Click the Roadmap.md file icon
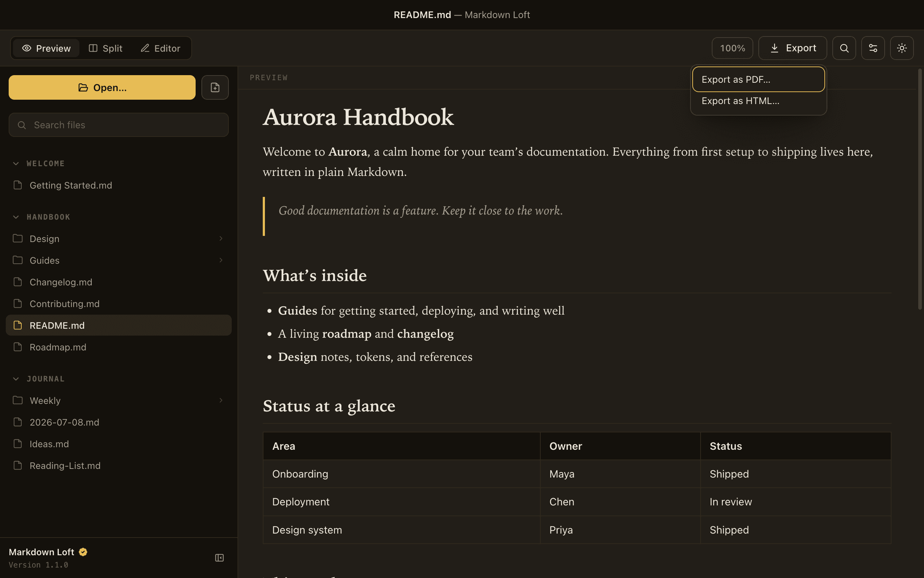Screen dimensions: 924x578 [x=18, y=347]
